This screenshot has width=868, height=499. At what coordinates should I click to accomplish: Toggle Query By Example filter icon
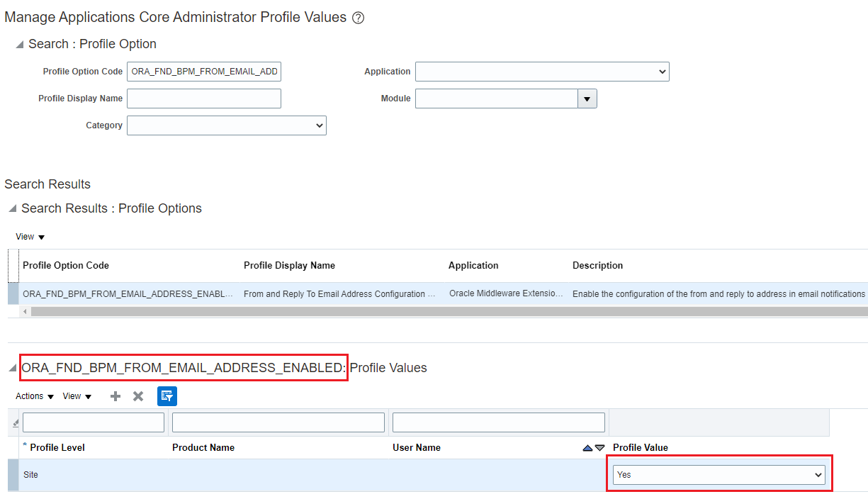[167, 396]
